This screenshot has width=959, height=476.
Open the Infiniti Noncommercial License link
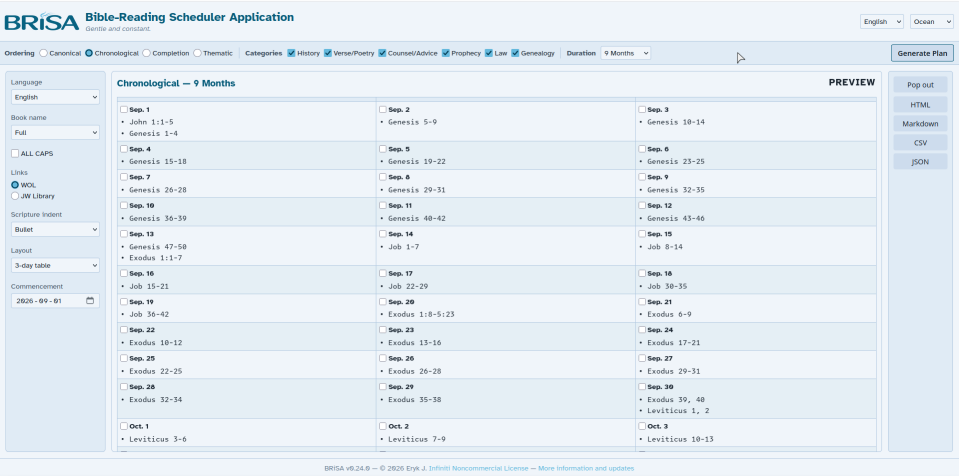coord(478,469)
